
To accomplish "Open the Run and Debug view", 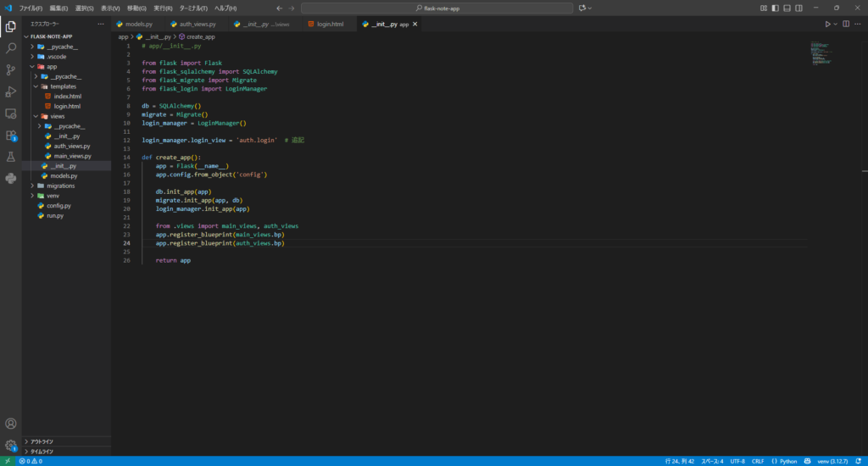I will pyautogui.click(x=11, y=92).
